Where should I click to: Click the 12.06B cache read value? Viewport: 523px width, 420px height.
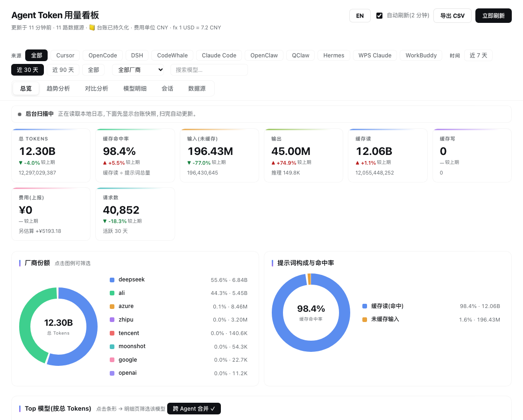click(374, 151)
